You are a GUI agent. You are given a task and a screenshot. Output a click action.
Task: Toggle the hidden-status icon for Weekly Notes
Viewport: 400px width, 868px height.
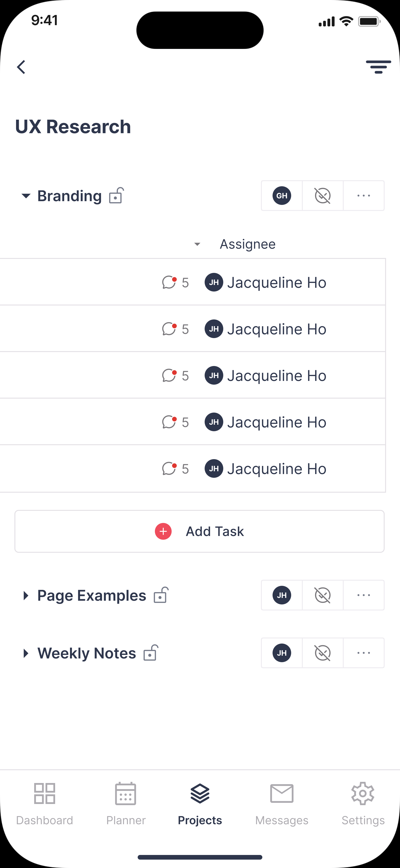point(323,653)
